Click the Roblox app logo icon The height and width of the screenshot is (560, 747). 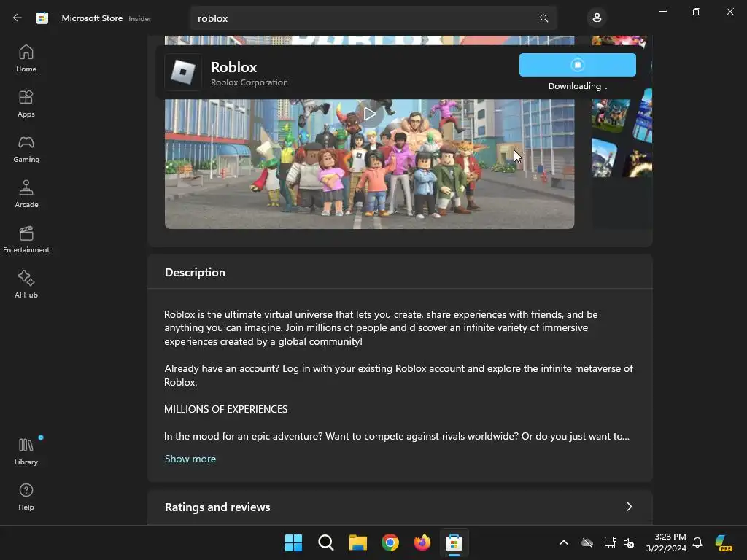183,72
